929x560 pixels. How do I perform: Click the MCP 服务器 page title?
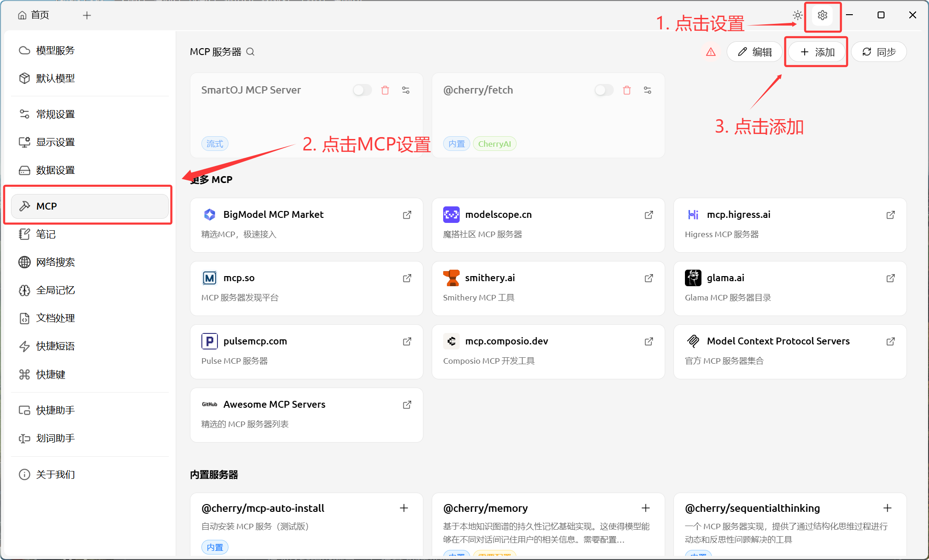[216, 52]
